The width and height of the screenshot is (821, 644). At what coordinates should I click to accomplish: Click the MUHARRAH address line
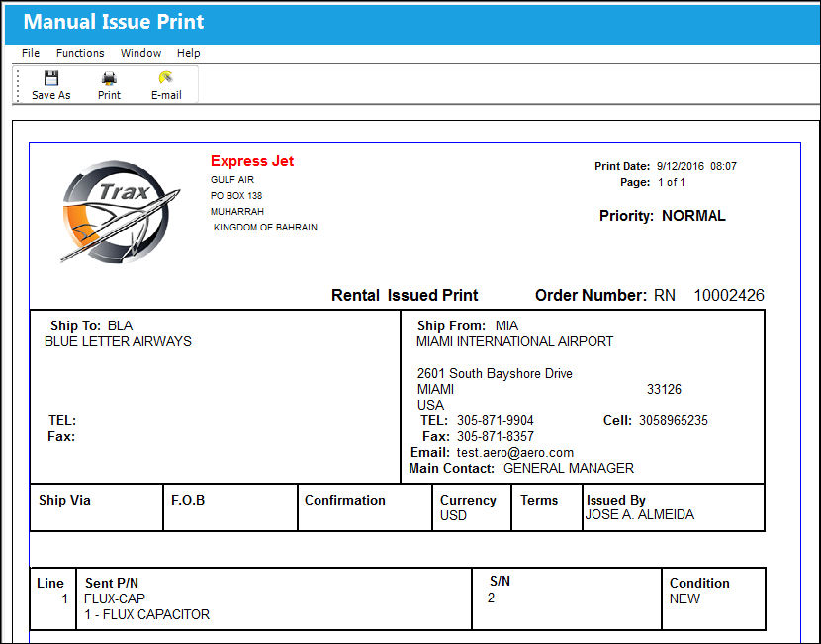[x=237, y=211]
